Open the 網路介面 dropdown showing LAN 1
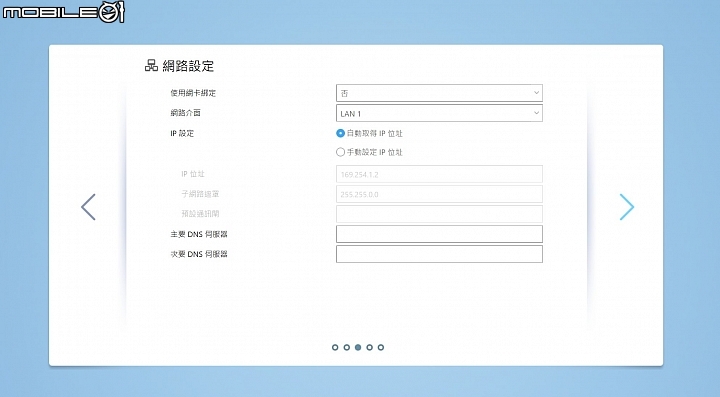This screenshot has width=720, height=397. click(439, 113)
